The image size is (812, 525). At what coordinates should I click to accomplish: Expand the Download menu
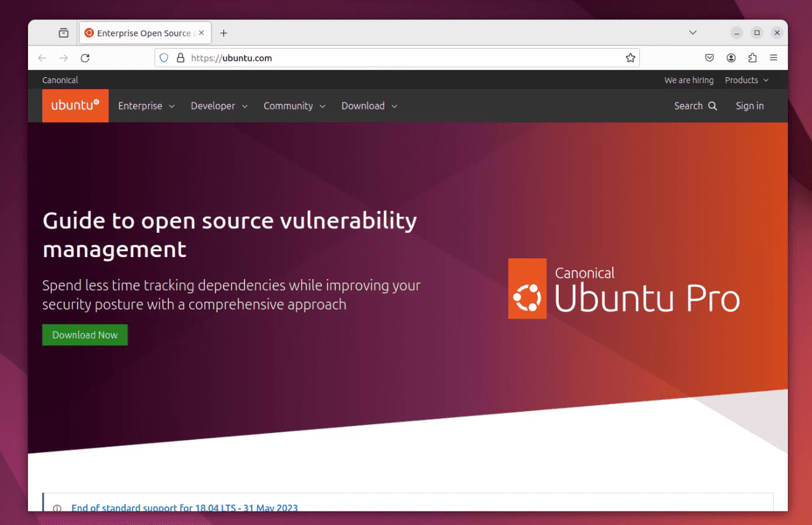click(369, 106)
